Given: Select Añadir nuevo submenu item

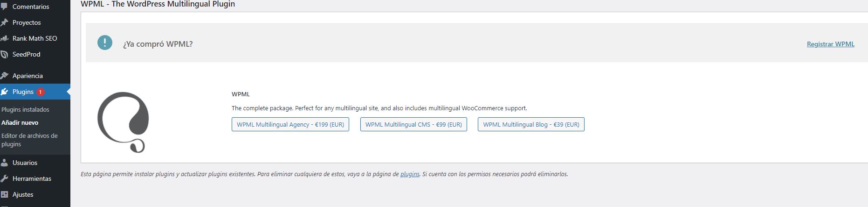Looking at the screenshot, I should click(x=20, y=122).
